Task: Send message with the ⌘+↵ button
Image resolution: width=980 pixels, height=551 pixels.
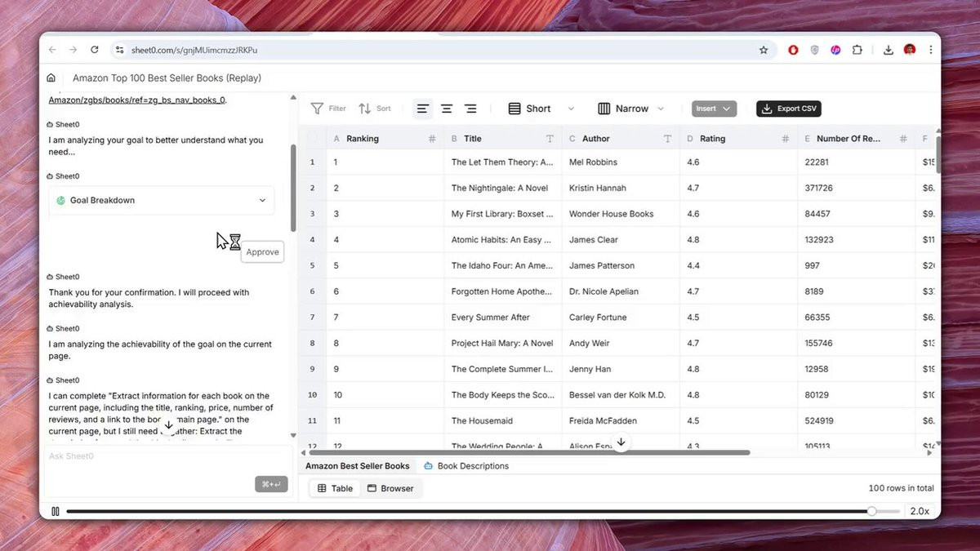Action: [271, 484]
